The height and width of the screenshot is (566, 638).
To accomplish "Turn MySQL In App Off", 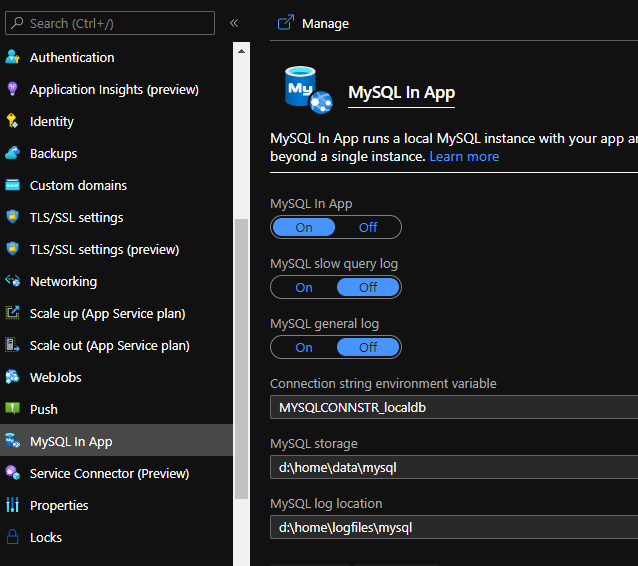I will point(368,227).
